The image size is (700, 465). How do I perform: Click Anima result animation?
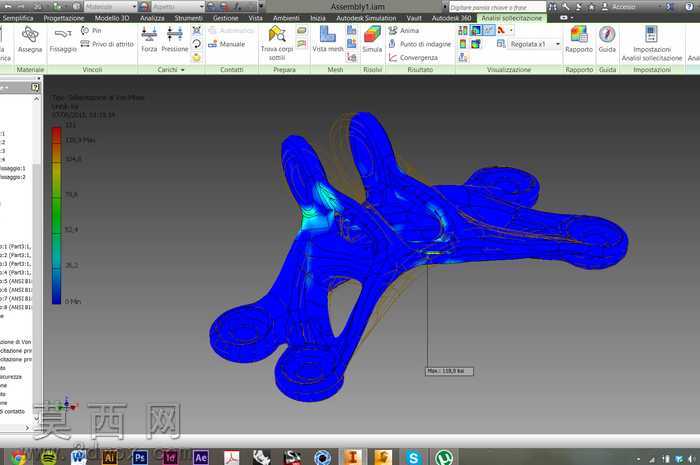[x=404, y=30]
